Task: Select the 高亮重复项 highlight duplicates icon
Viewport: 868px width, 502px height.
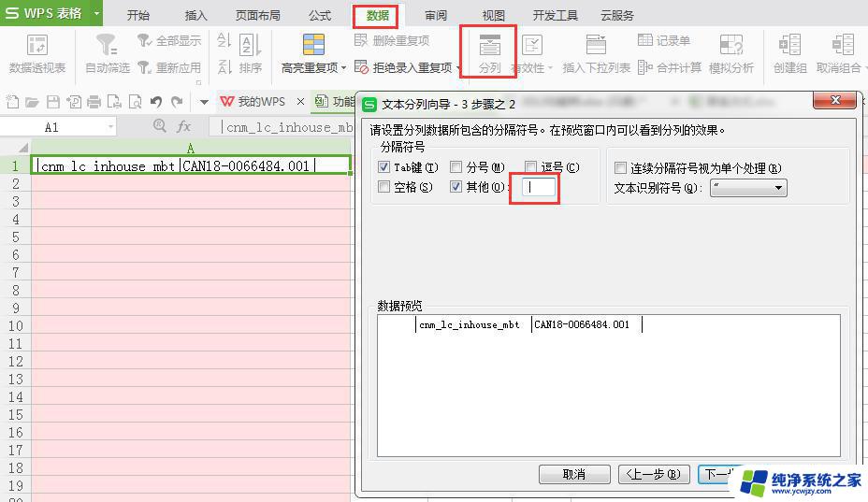Action: [x=313, y=46]
